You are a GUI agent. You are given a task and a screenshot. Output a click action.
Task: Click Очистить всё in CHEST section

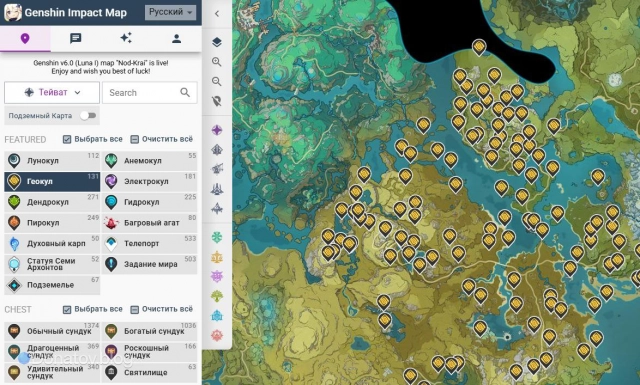click(162, 309)
